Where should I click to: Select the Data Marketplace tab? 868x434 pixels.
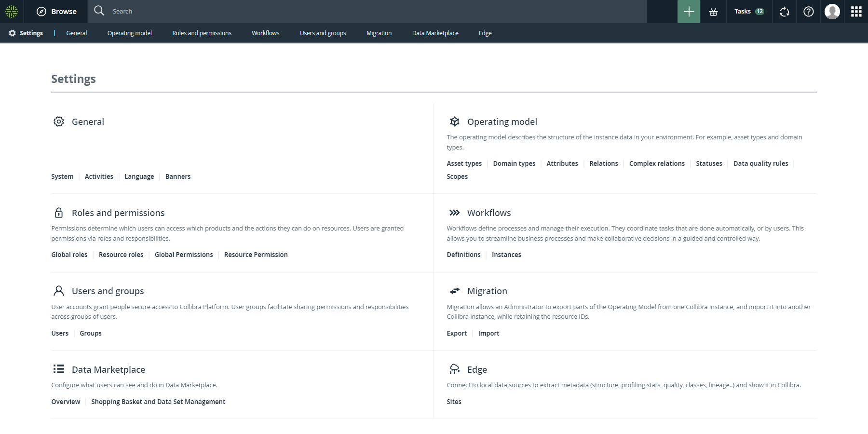(x=435, y=33)
